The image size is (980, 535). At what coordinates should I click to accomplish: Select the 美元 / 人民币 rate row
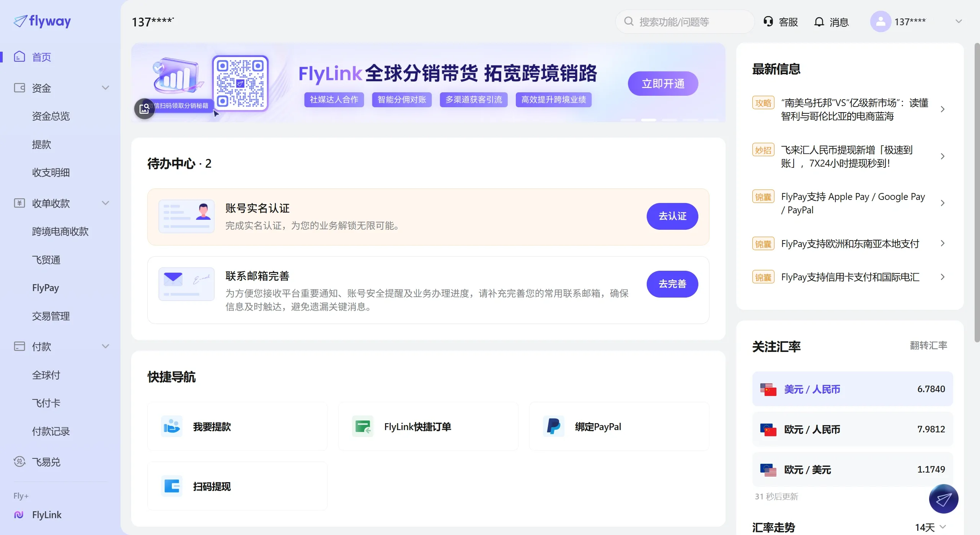coord(853,389)
